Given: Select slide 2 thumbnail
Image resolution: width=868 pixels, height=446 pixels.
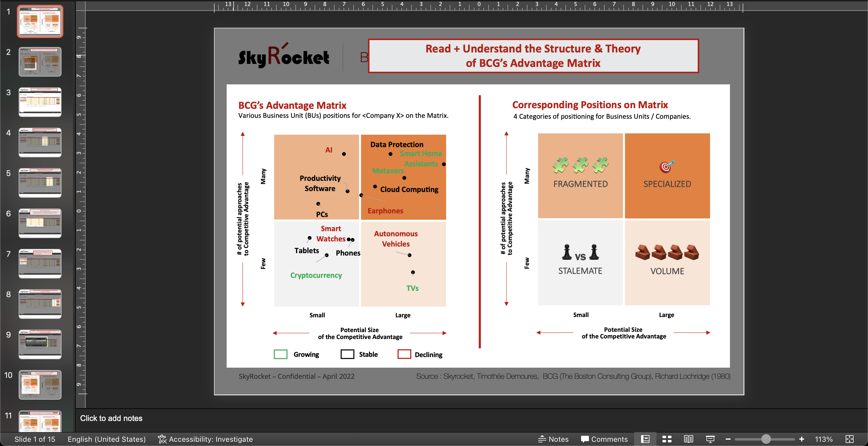Looking at the screenshot, I should (40, 62).
